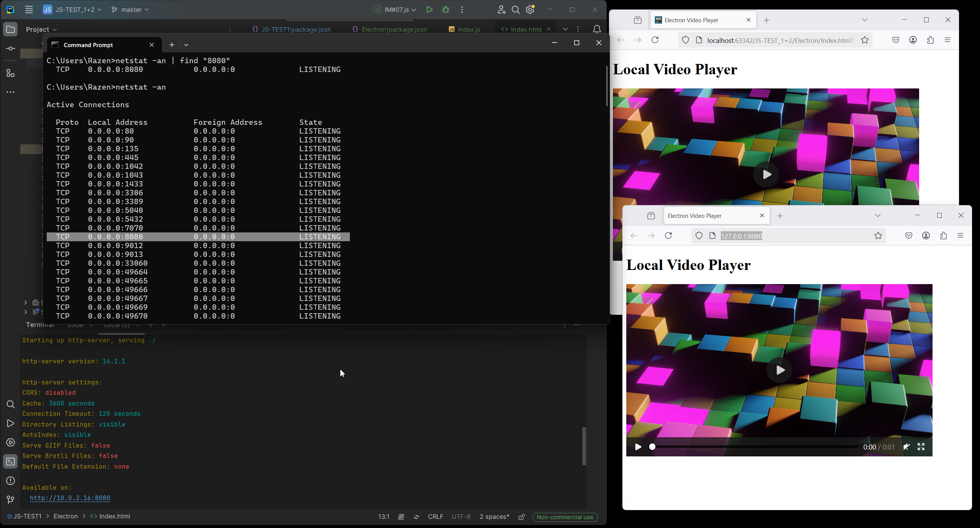Open the Project view dropdown

(41, 29)
